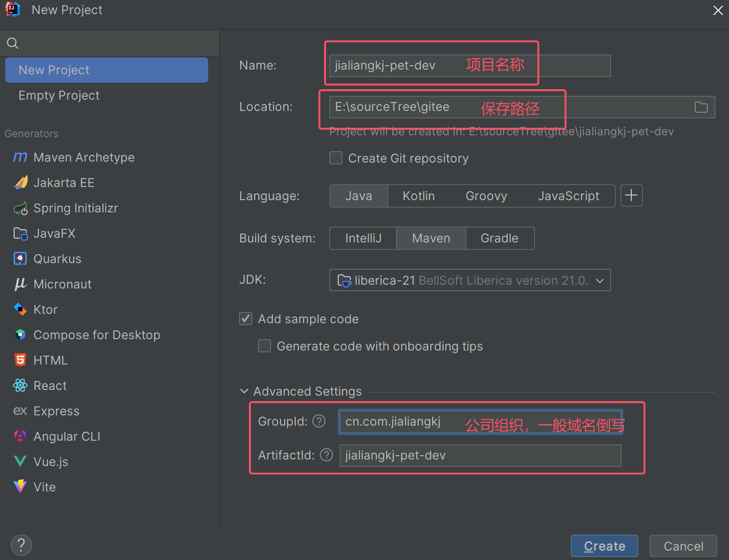Click the Micronaut mu icon
The image size is (729, 560).
click(20, 284)
